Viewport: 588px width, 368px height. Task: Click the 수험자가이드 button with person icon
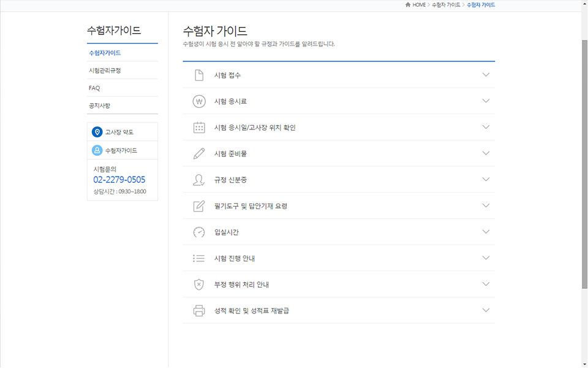[x=121, y=151]
